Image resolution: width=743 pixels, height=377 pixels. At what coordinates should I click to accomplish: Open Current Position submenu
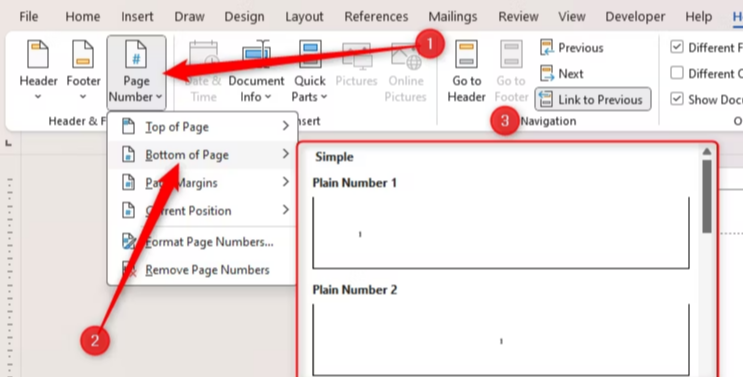point(203,210)
